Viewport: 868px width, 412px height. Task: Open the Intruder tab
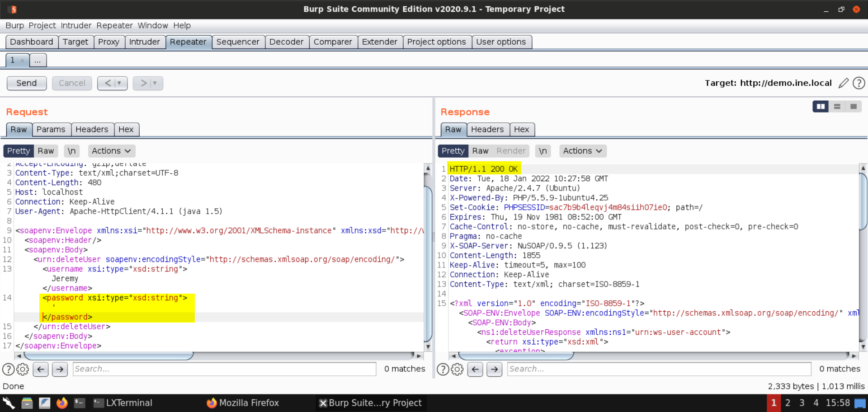[144, 42]
